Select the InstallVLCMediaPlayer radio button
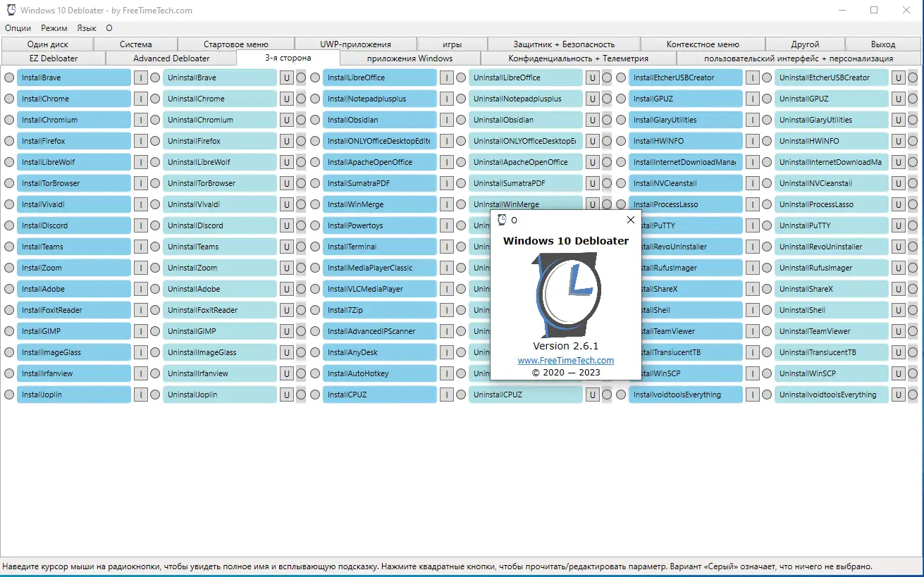This screenshot has height=577, width=924. pyautogui.click(x=315, y=289)
